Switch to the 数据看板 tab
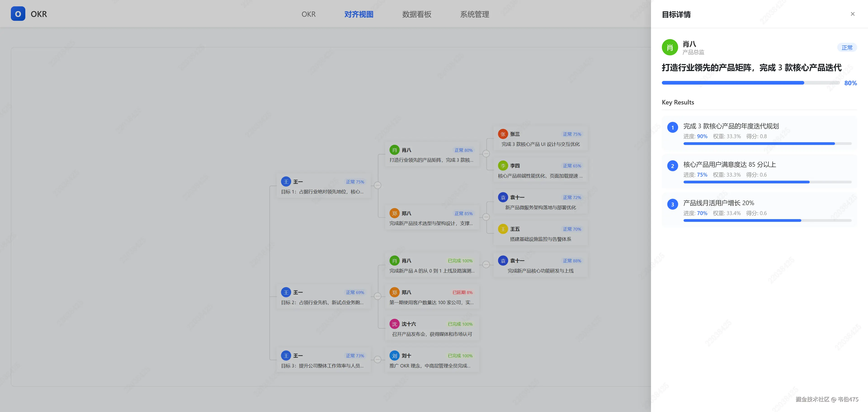 pos(416,14)
